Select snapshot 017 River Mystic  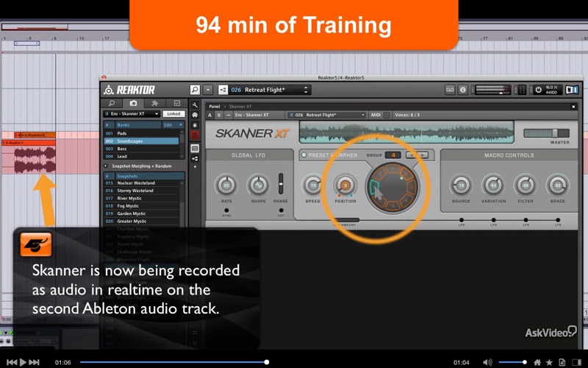(x=142, y=198)
